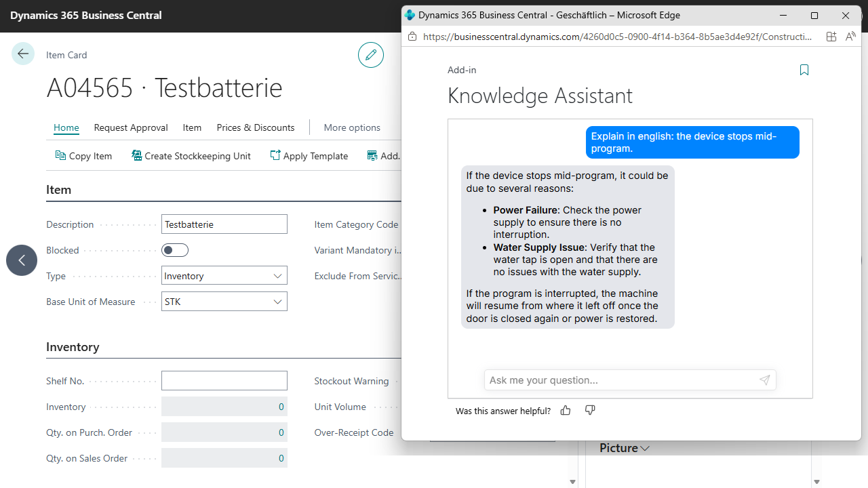868x488 pixels.
Task: Give thumbs down to the answer
Action: (x=590, y=410)
